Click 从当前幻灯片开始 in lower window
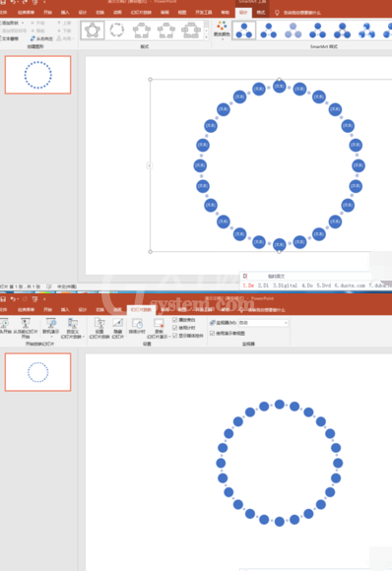The height and width of the screenshot is (571, 392). pyautogui.click(x=26, y=328)
